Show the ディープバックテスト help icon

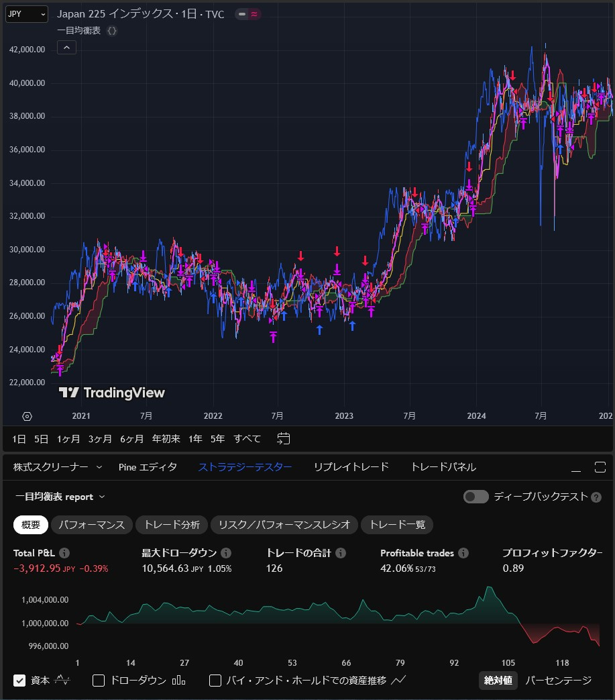(596, 497)
